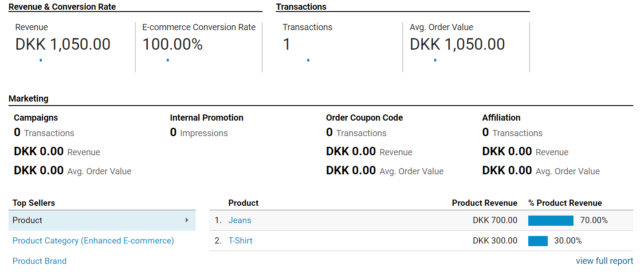Click the Jeans 70% revenue bar
Viewport: 644px width, 275px height.
551,220
